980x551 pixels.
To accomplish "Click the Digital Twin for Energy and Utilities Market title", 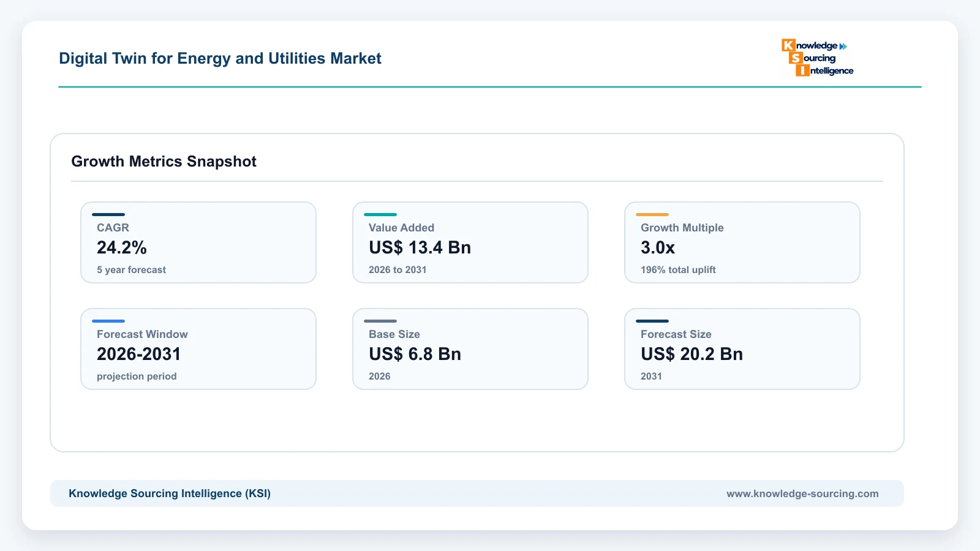I will click(220, 58).
